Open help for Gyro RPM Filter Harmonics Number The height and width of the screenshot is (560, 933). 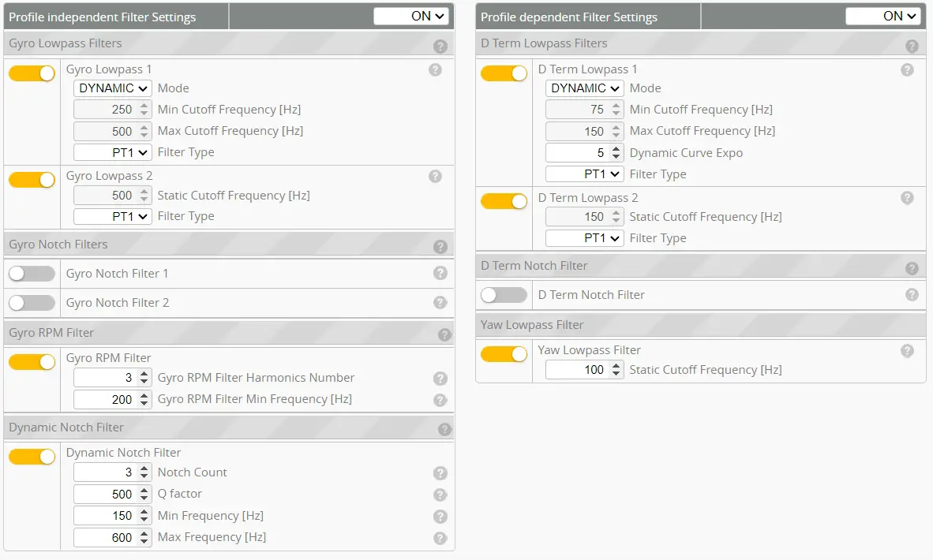(x=440, y=379)
